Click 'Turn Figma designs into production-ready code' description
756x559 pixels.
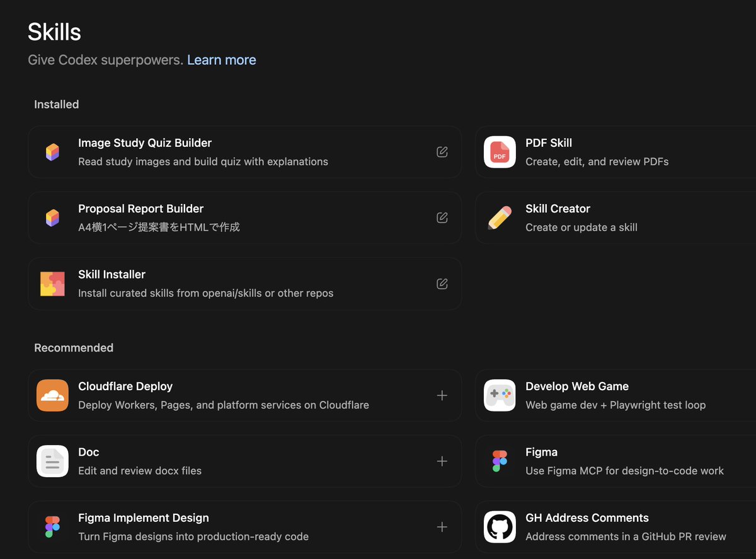[193, 537]
